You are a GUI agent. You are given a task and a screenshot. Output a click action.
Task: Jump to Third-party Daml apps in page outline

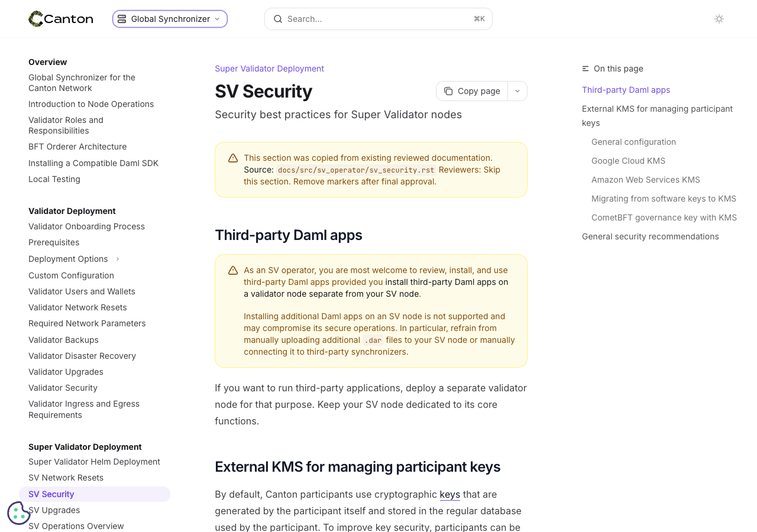point(626,90)
